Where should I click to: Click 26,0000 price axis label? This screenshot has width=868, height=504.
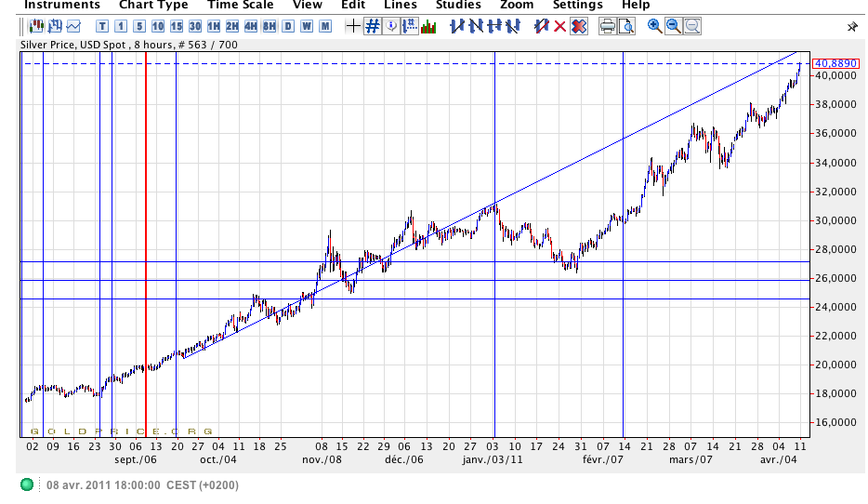click(x=835, y=278)
